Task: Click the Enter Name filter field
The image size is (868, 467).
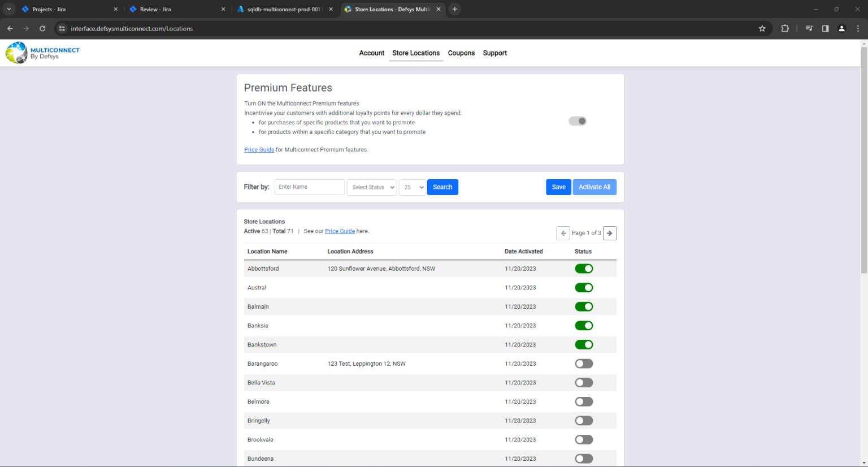Action: [x=309, y=187]
